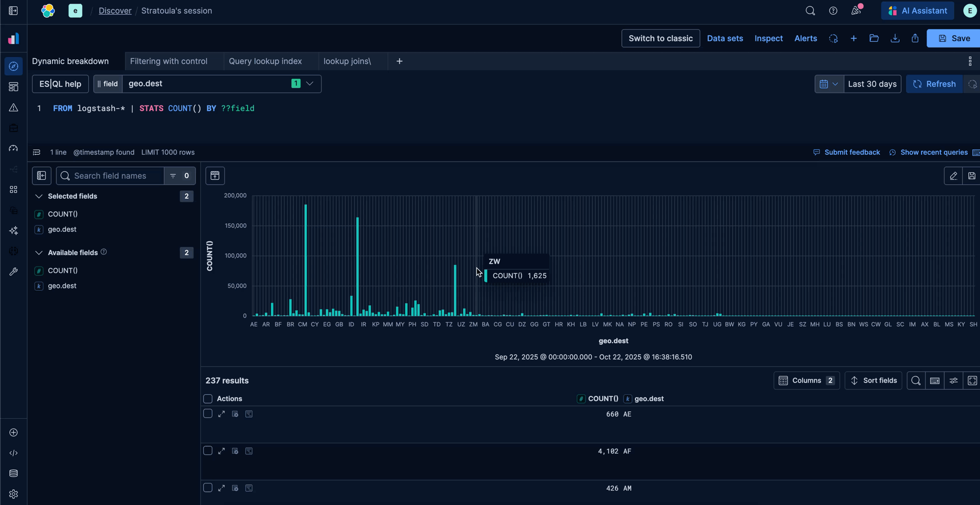Select the checkbox for the AF row

(208, 451)
